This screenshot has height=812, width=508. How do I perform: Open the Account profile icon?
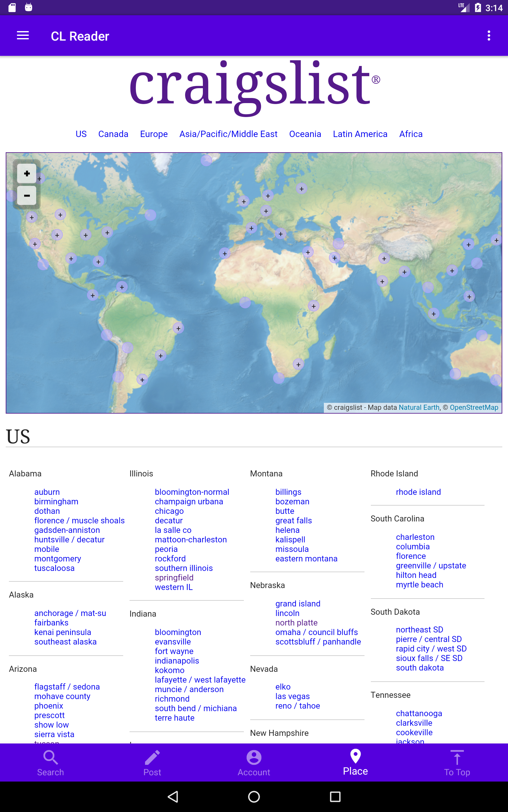[254, 757]
